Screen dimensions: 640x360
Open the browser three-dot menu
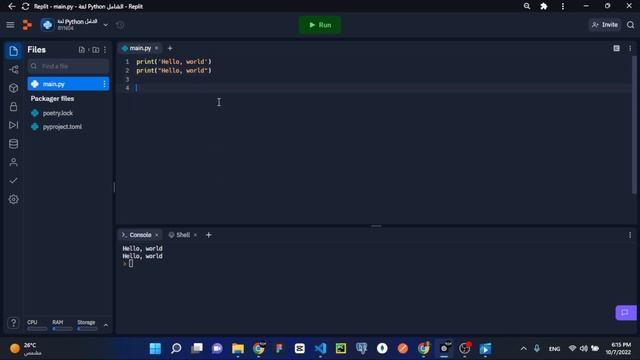coord(562,6)
